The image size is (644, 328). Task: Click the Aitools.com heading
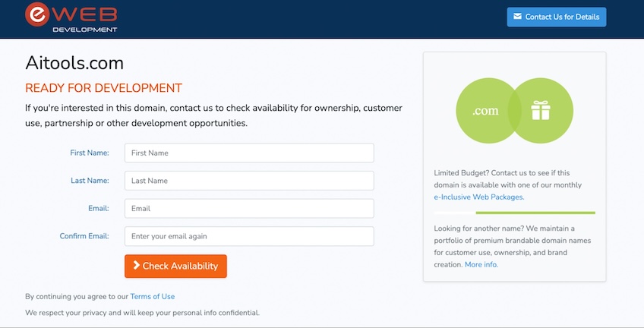[x=74, y=63]
